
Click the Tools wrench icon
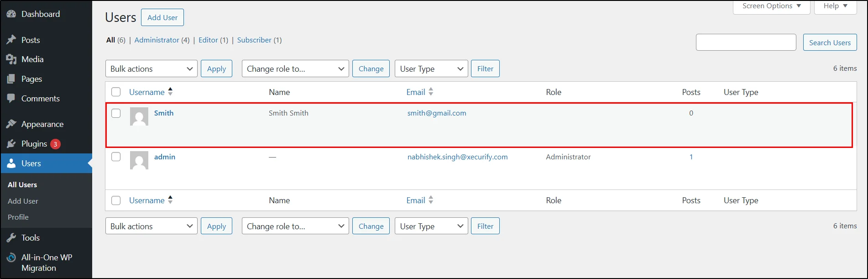point(11,238)
